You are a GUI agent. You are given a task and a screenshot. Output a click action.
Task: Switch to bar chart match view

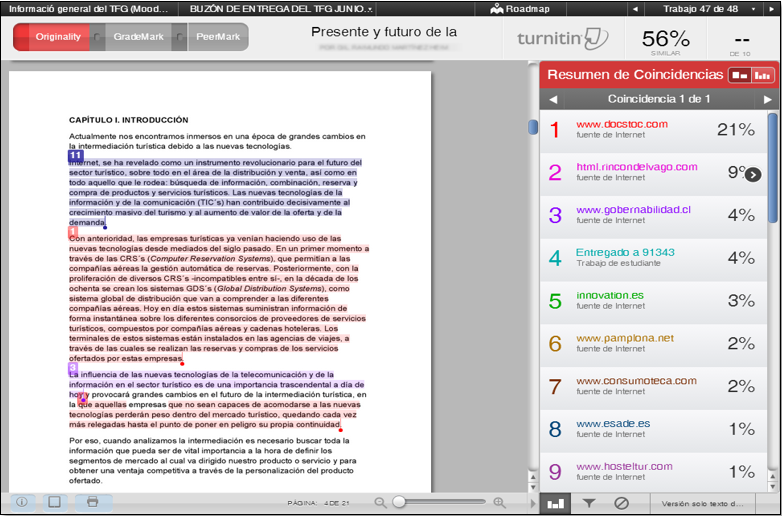pos(762,75)
